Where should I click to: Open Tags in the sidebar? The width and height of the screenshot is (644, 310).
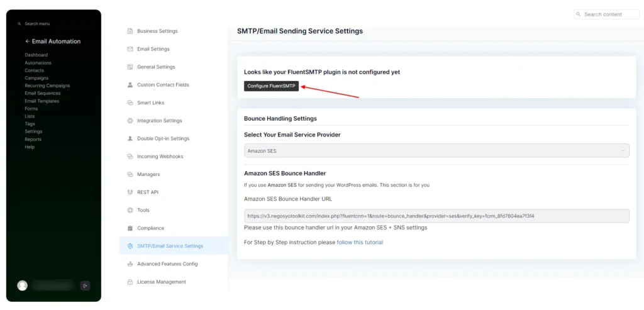tap(30, 124)
